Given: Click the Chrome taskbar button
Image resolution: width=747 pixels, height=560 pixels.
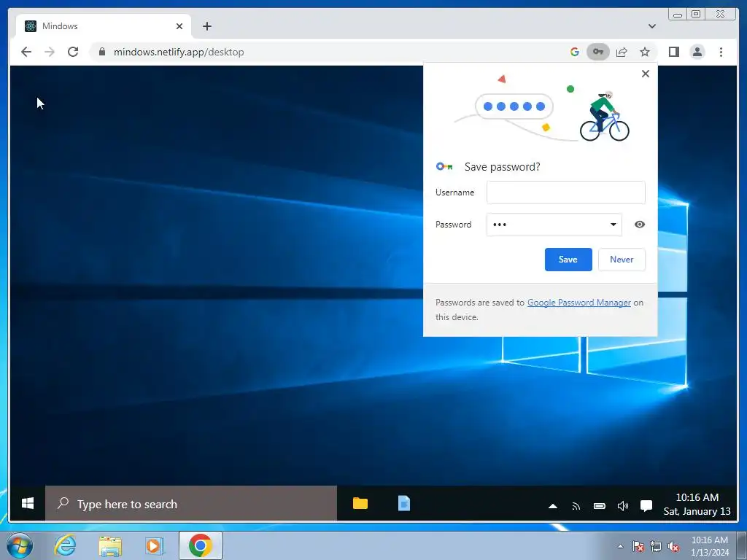Looking at the screenshot, I should point(201,545).
